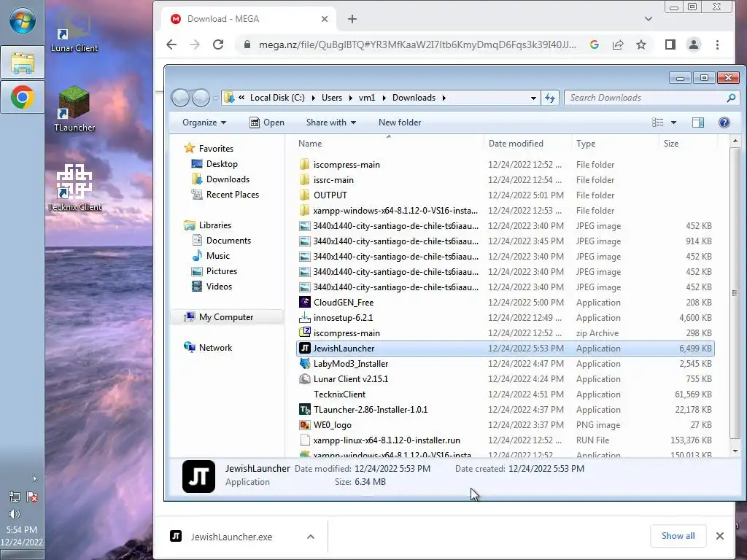Viewport: 747px width, 560px height.
Task: Select the CloudGEN_Free application
Action: 505,303
